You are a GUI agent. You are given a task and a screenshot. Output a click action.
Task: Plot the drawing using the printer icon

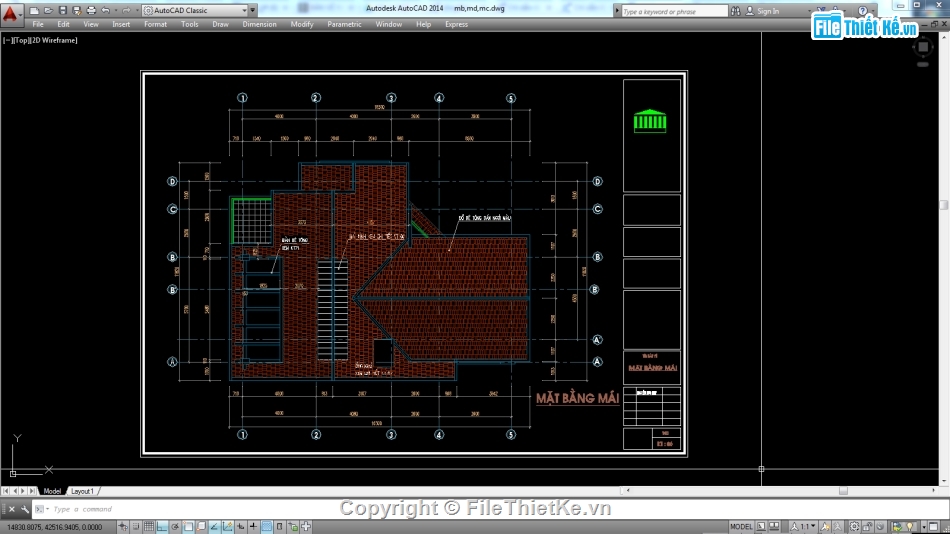(x=91, y=10)
